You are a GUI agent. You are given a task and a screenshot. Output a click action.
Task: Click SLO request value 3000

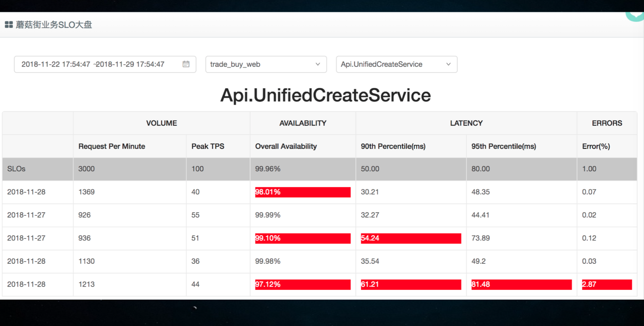click(x=86, y=169)
